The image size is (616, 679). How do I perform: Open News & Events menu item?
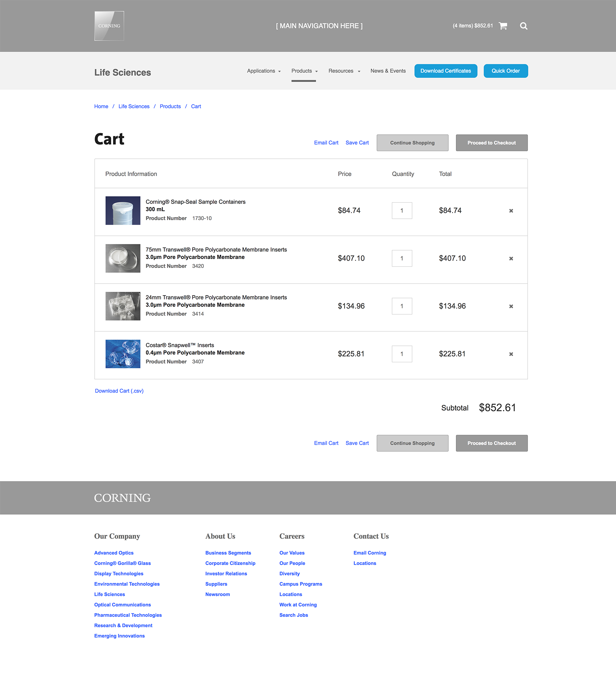click(x=388, y=71)
